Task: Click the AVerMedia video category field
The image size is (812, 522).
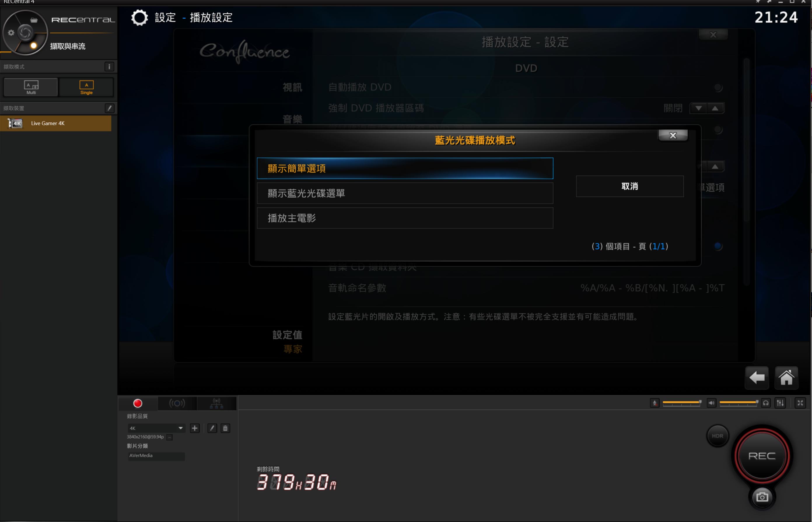Action: click(156, 456)
